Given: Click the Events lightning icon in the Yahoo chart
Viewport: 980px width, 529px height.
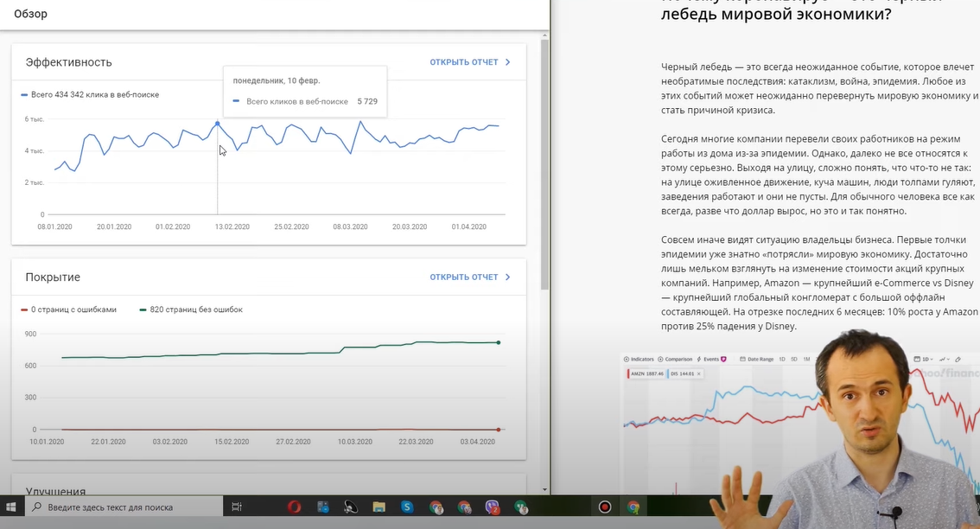Looking at the screenshot, I should [699, 360].
